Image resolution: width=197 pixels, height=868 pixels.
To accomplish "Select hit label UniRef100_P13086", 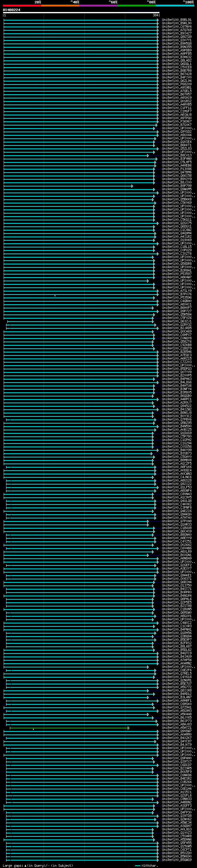I will pos(177,169).
